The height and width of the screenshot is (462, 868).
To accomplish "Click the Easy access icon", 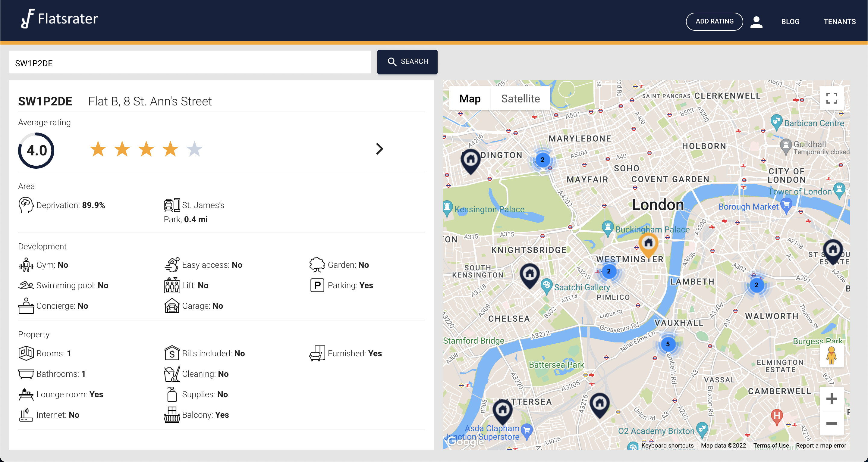I will (x=172, y=265).
